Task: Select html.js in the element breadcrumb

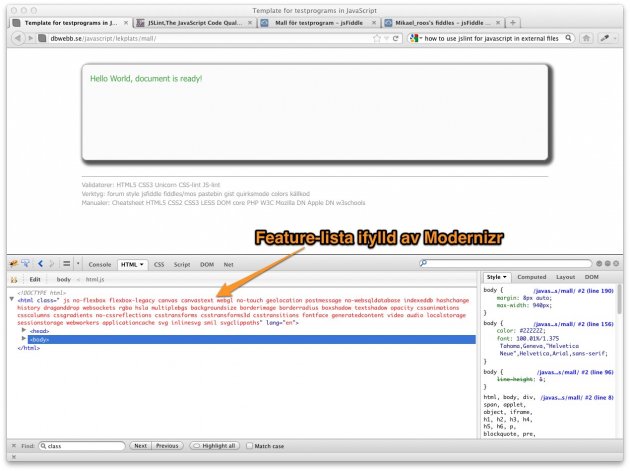Action: pyautogui.click(x=95, y=279)
